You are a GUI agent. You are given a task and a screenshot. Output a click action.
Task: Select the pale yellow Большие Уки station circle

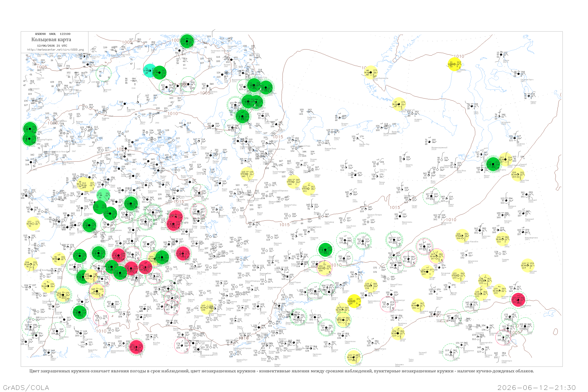pyautogui.click(x=499, y=291)
